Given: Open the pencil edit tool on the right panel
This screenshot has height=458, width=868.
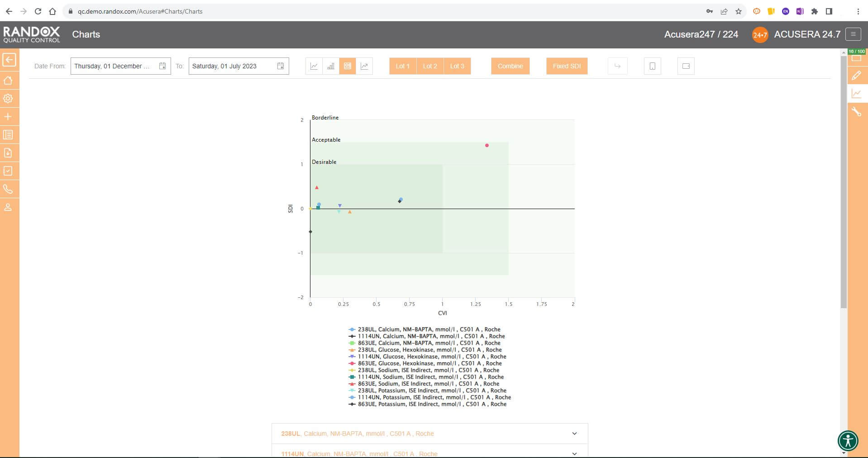Looking at the screenshot, I should pyautogui.click(x=858, y=75).
